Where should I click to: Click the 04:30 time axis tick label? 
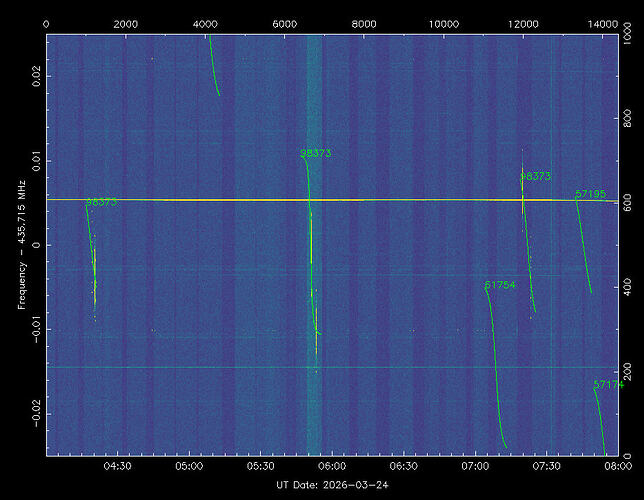point(118,466)
